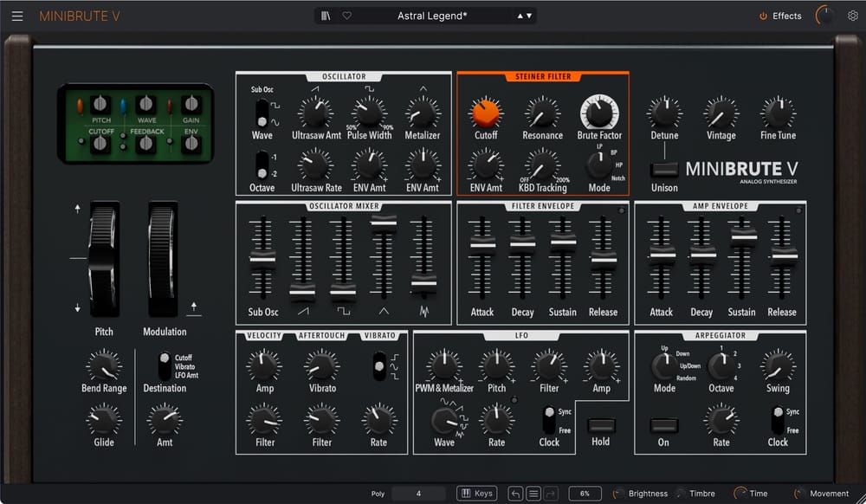Image resolution: width=866 pixels, height=504 pixels.
Task: Click the modulation Amt knob
Action: click(165, 419)
